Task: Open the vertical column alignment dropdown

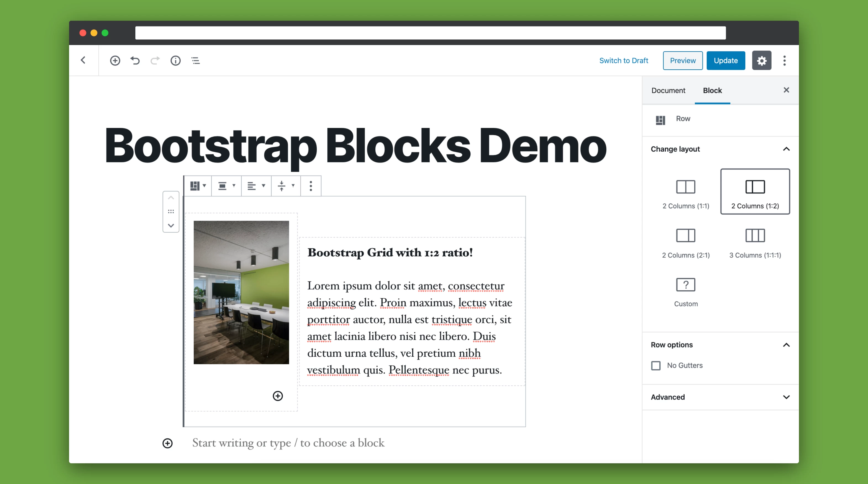Action: pos(286,186)
